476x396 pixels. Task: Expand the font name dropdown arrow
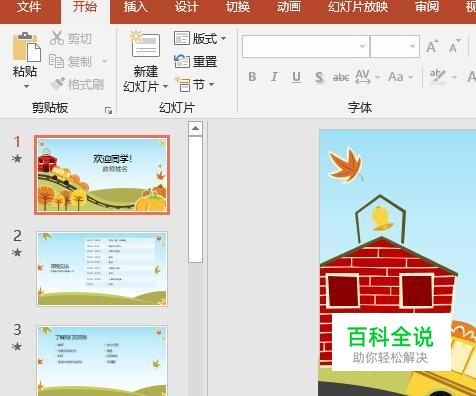click(x=362, y=46)
